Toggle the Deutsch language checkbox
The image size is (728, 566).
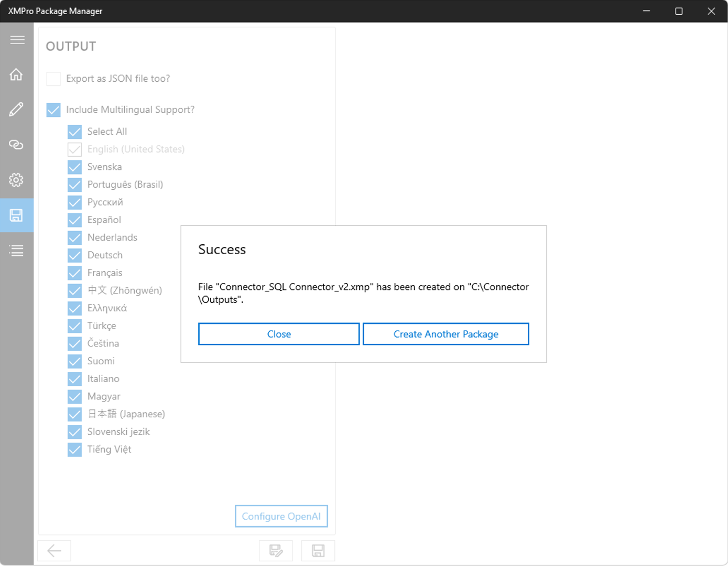tap(75, 255)
